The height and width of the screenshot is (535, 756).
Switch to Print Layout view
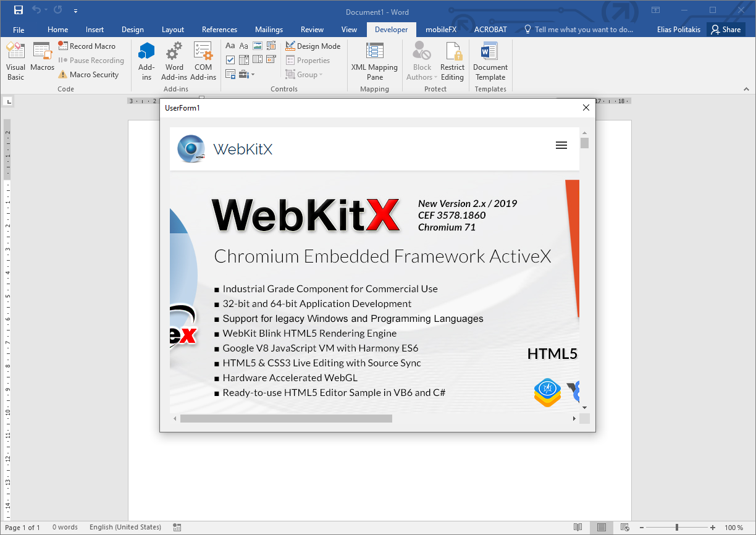click(x=602, y=528)
